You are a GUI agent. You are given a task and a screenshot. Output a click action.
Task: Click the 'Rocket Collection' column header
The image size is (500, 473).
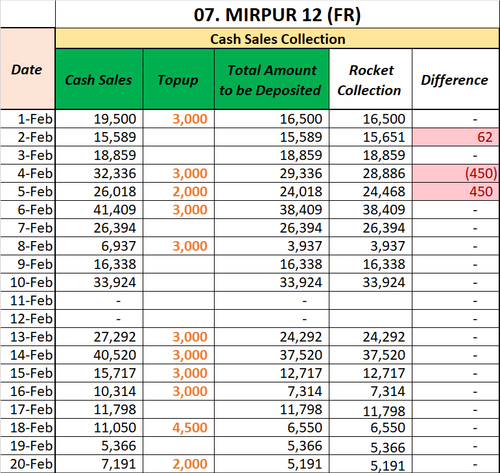click(371, 79)
